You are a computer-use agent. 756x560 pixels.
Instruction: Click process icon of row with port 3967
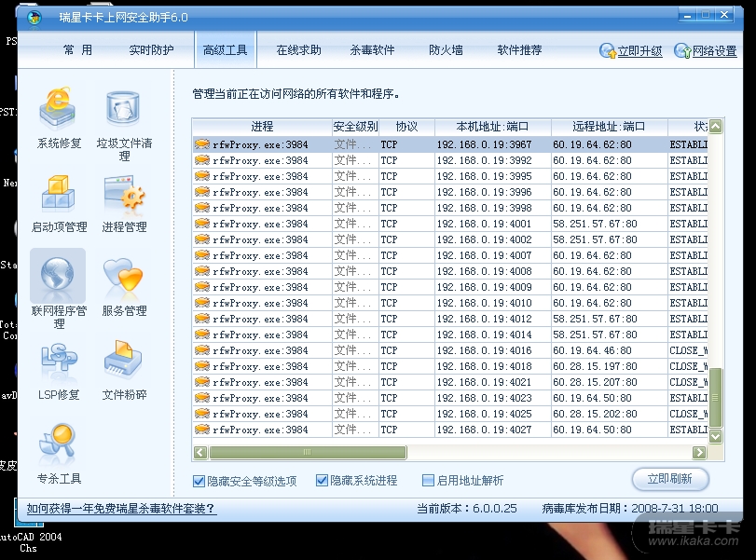tap(202, 144)
